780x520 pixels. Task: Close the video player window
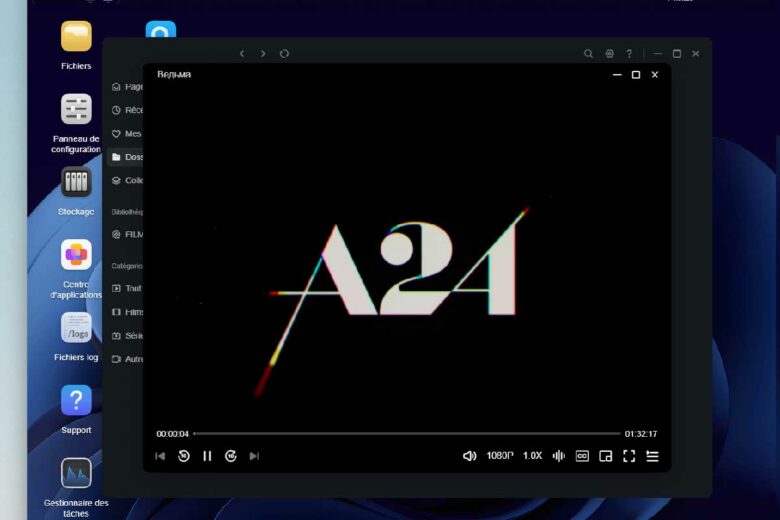pyautogui.click(x=655, y=75)
